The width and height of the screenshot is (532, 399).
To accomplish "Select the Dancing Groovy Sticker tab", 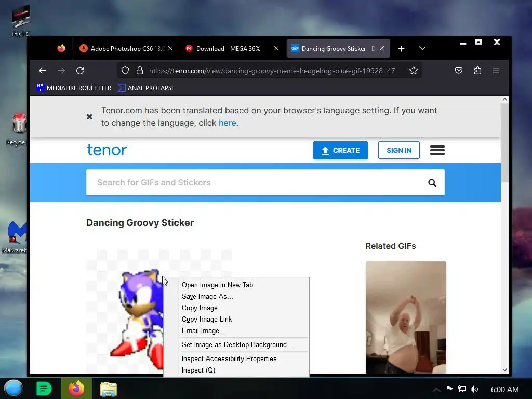I will coord(338,48).
